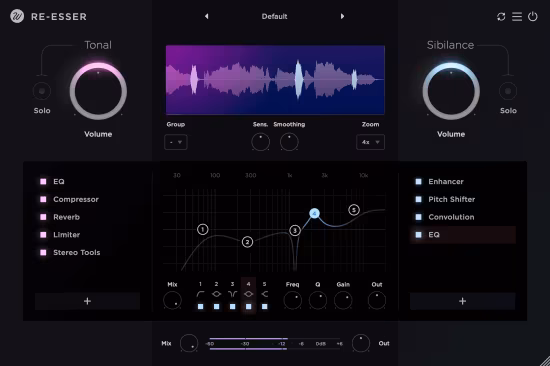Open the Group dropdown
The width and height of the screenshot is (550, 366).
click(176, 142)
